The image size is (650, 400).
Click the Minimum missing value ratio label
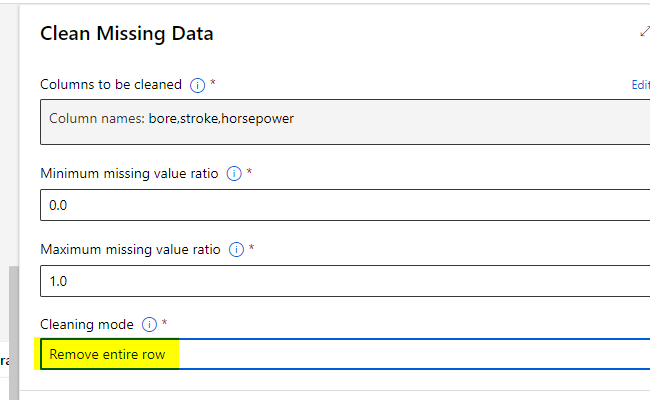pyautogui.click(x=130, y=173)
